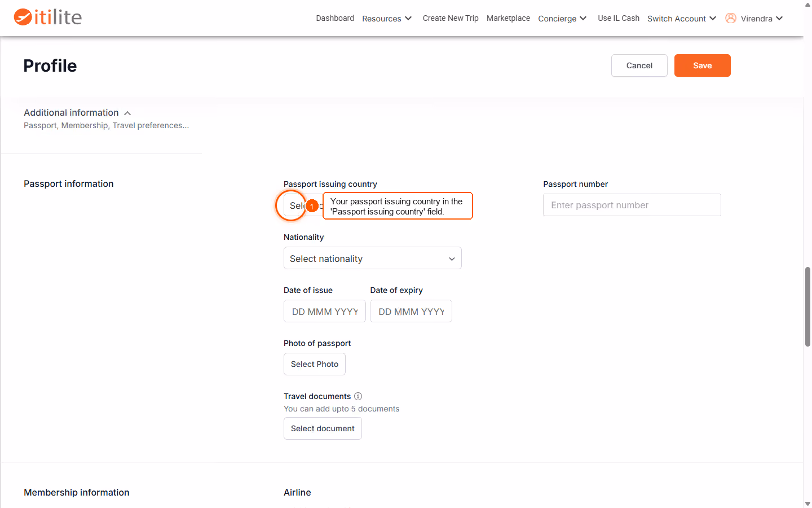Click the Select document button
This screenshot has height=508, width=812.
[323, 428]
